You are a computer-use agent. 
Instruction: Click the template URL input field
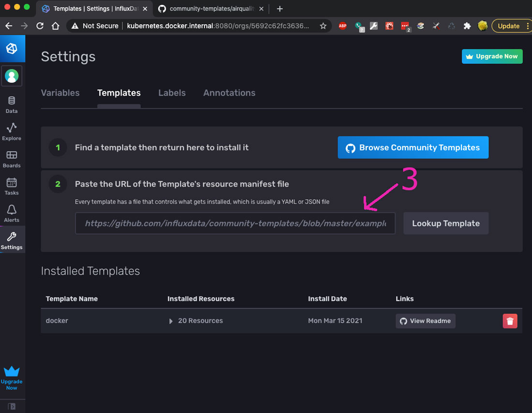click(235, 223)
